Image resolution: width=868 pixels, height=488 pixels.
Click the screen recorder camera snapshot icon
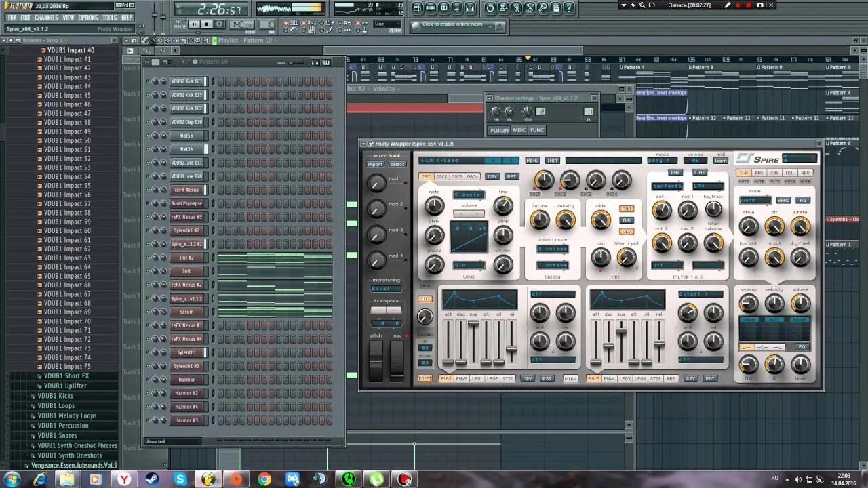coord(759,5)
